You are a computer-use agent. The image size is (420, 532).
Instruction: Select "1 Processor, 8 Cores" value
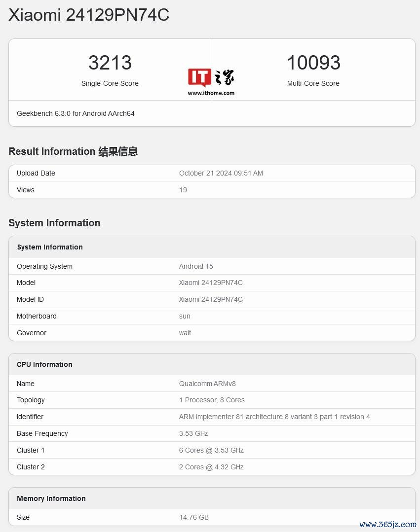click(212, 400)
